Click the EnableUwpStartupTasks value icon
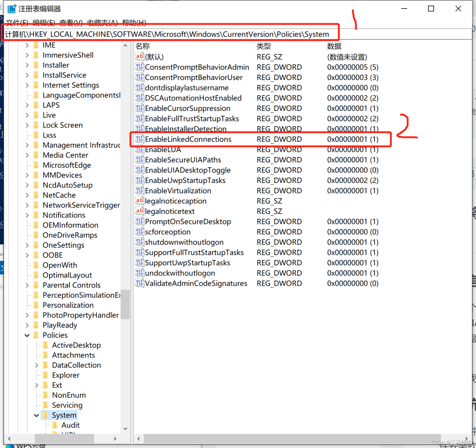The width and height of the screenshot is (476, 448). [x=139, y=180]
